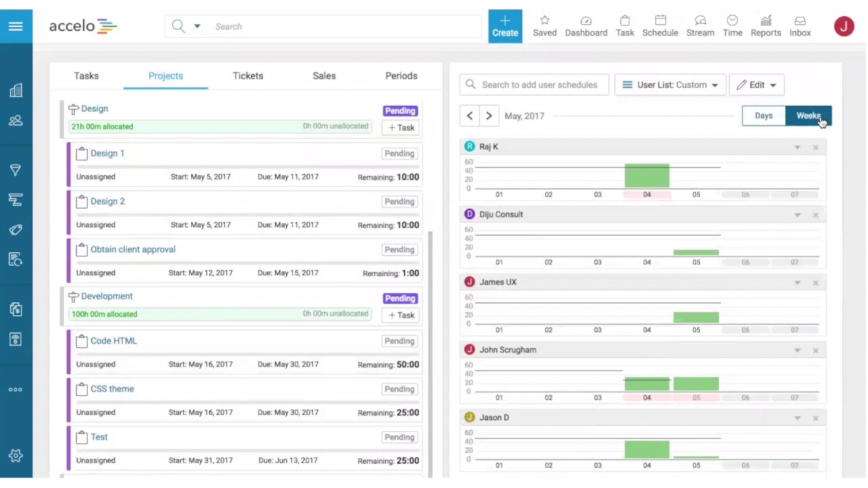Open the Time tracking section
Viewport: 868px width, 488px height.
click(732, 26)
